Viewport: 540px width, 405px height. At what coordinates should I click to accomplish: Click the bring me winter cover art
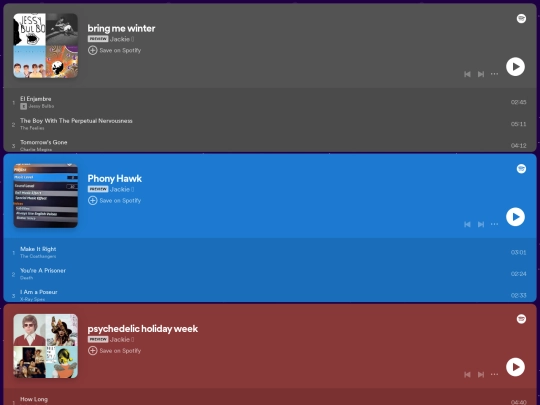pyautogui.click(x=45, y=45)
